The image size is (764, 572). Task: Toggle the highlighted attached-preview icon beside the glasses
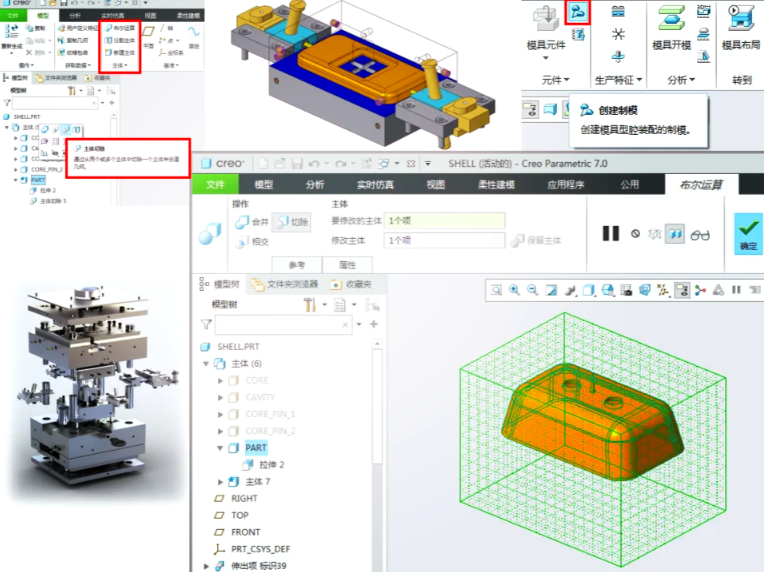coord(675,234)
